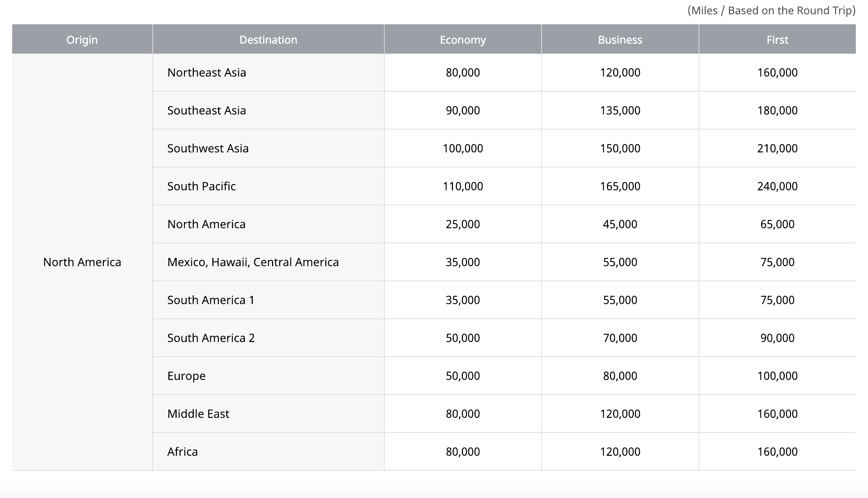Click Middle East First value 160,000
Viewport: 868px width, 498px height.
(777, 414)
